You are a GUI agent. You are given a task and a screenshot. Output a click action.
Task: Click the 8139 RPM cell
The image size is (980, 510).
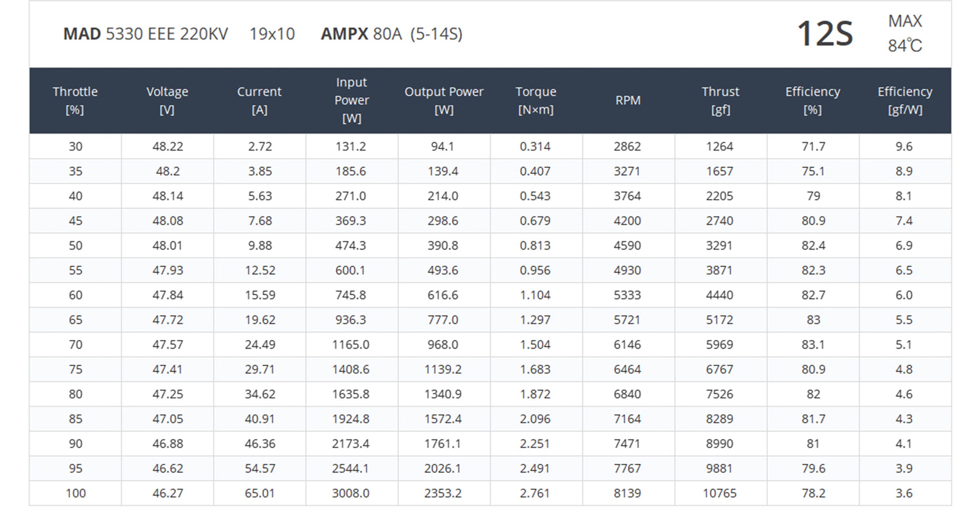[627, 493]
